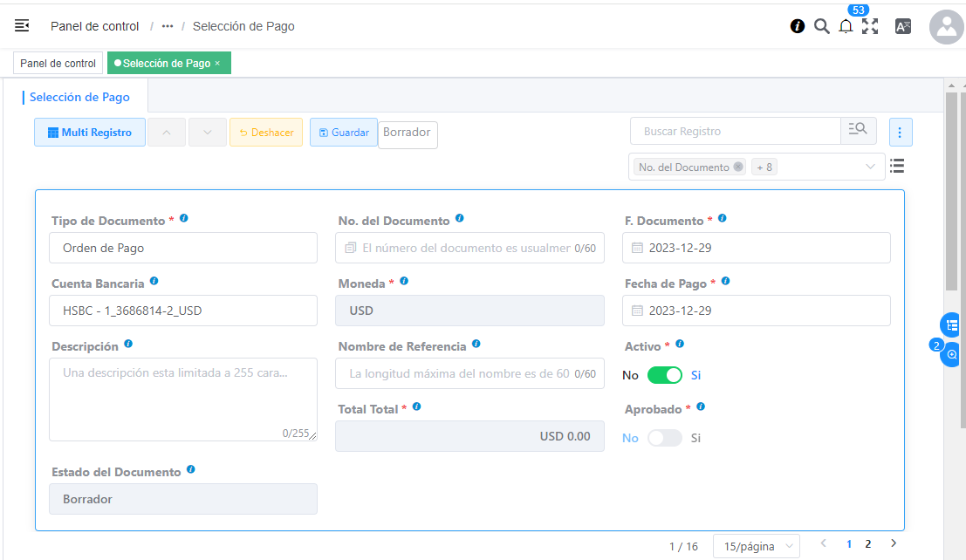
Task: Click the user avatar profile icon
Action: (x=946, y=27)
